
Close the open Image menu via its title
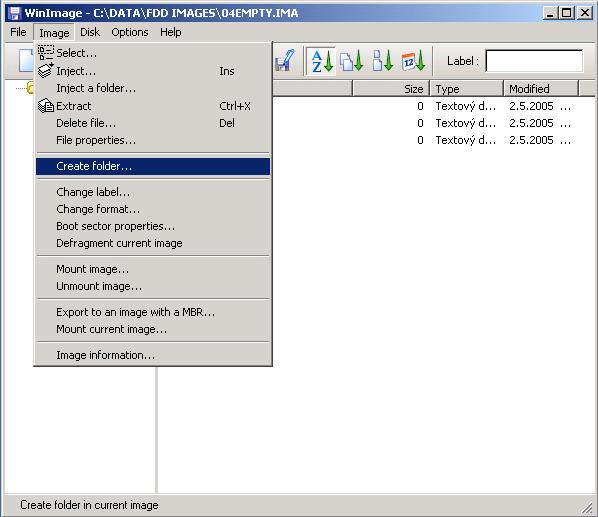[x=54, y=33]
